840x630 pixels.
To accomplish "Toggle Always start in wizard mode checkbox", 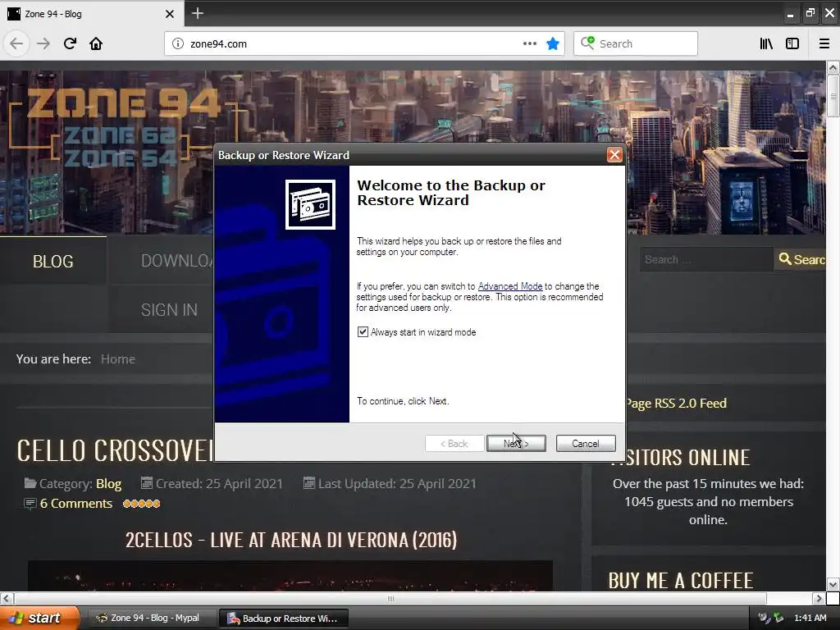I will 363,332.
